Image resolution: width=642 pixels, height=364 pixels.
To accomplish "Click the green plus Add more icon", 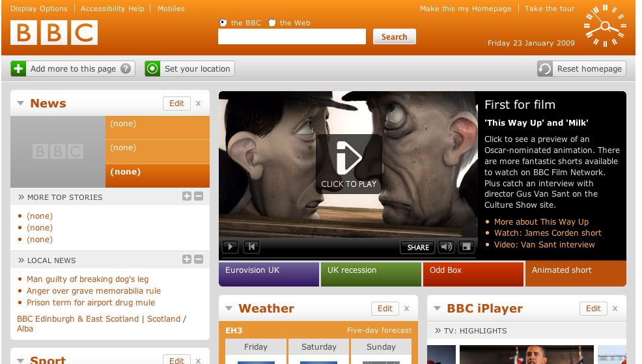I will 18,69.
